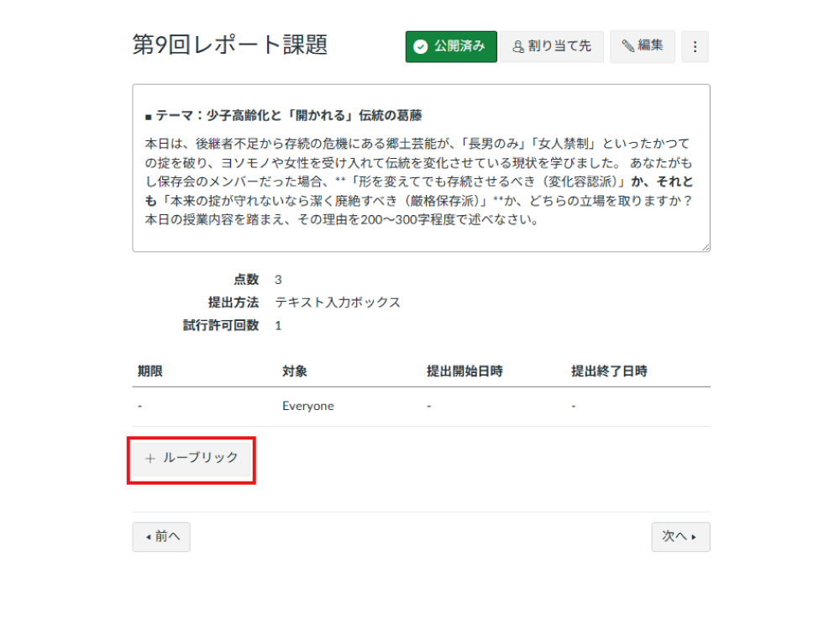The height and width of the screenshot is (626, 840).
Task: Click the plus icon next to ルーブリック
Action: (x=150, y=460)
